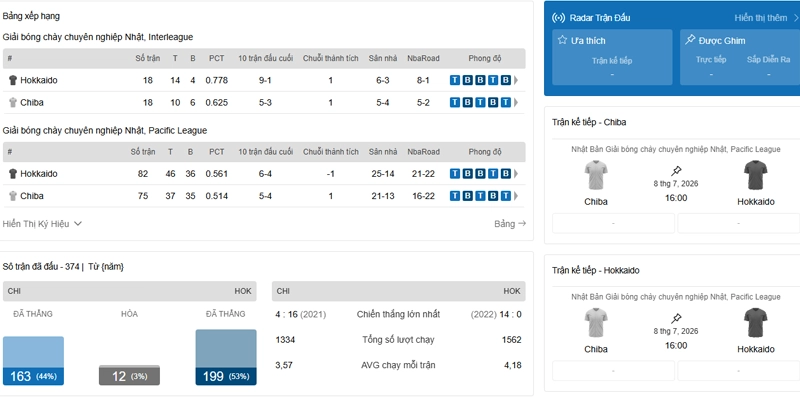Image resolution: width=800 pixels, height=400 pixels.
Task: Click the Hokkaido 199 wins bar
Action: pyautogui.click(x=226, y=357)
